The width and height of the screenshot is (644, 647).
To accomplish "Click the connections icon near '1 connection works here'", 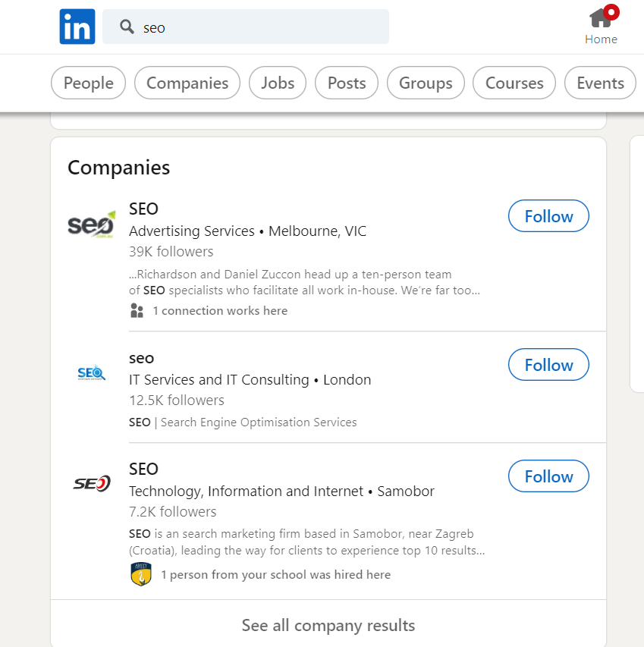I will [137, 310].
